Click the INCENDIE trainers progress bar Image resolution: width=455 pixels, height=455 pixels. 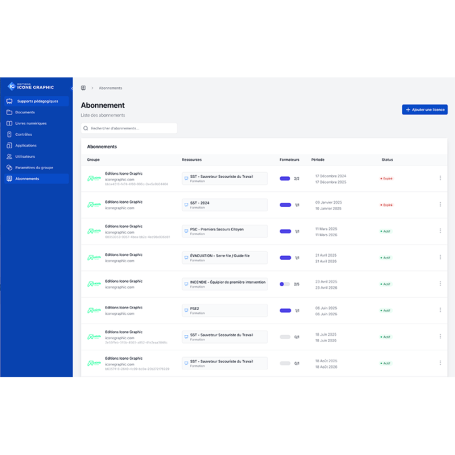pos(285,284)
